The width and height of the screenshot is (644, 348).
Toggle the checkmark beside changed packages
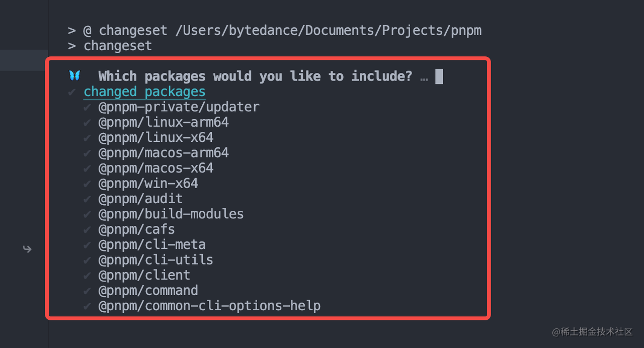(72, 92)
